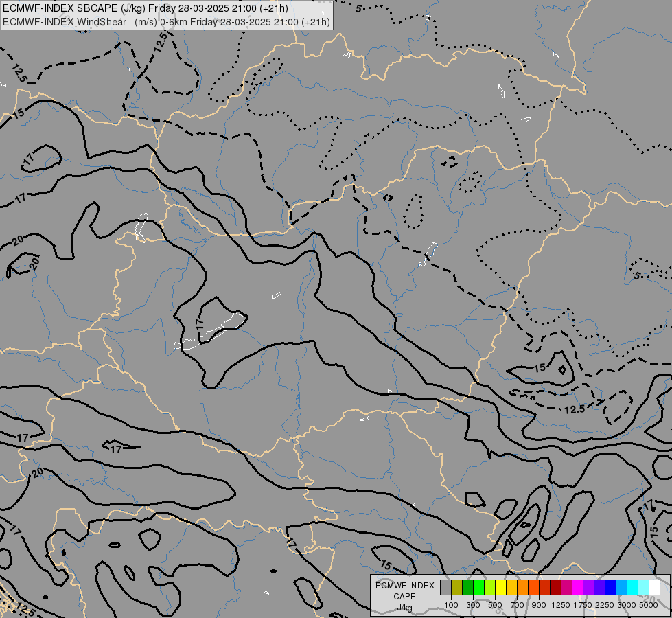672x618 pixels.
Task: Click the SBCAPE title line in header
Action: tap(146, 8)
